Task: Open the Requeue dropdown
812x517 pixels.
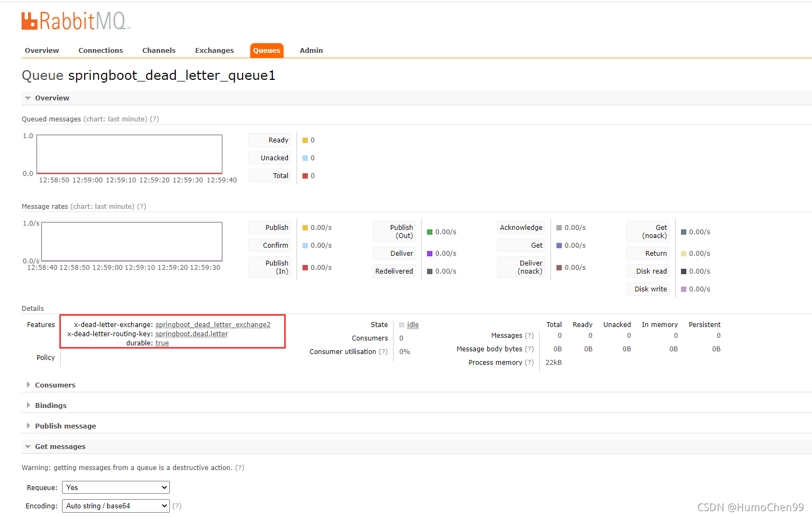Action: point(116,487)
